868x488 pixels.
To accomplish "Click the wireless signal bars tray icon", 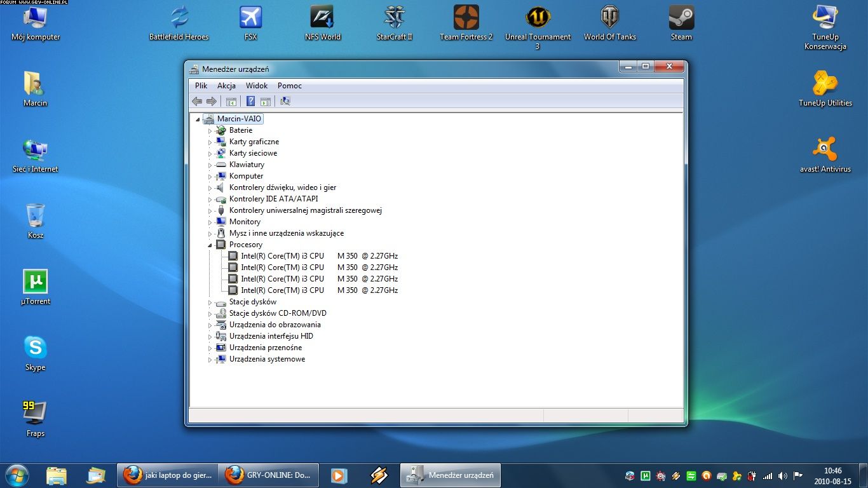I will pyautogui.click(x=768, y=475).
